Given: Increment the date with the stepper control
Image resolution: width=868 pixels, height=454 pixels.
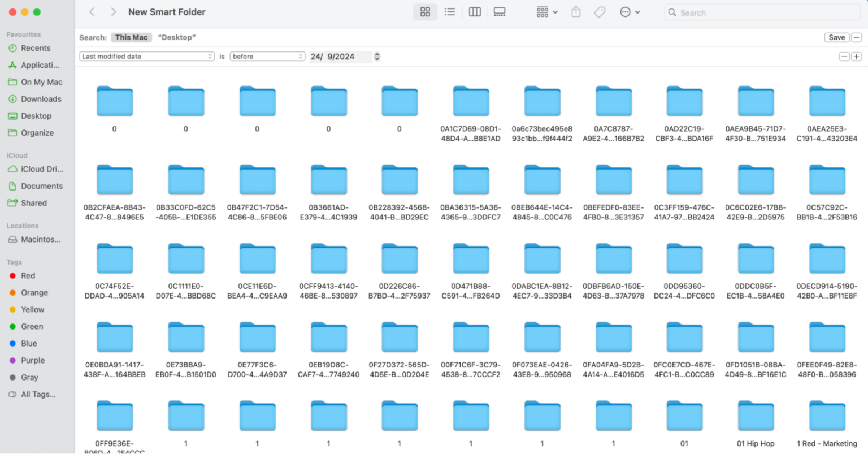Looking at the screenshot, I should (376, 54).
